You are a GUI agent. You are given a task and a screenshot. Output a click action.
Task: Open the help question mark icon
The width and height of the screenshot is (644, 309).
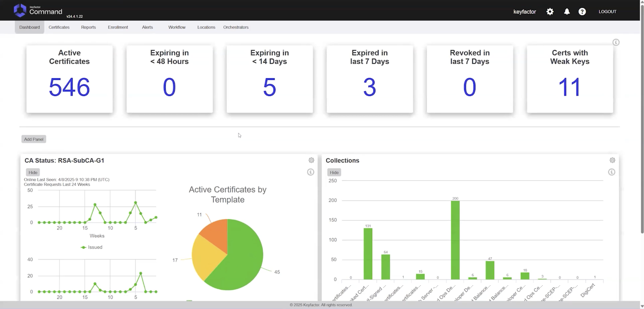(582, 11)
